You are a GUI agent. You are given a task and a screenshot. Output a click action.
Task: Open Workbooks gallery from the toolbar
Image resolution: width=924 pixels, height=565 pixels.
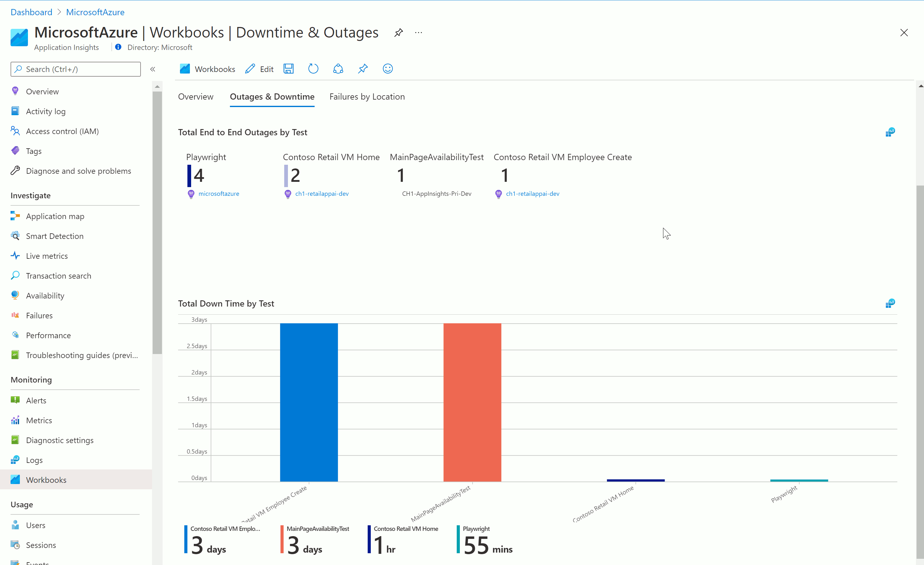click(x=207, y=69)
